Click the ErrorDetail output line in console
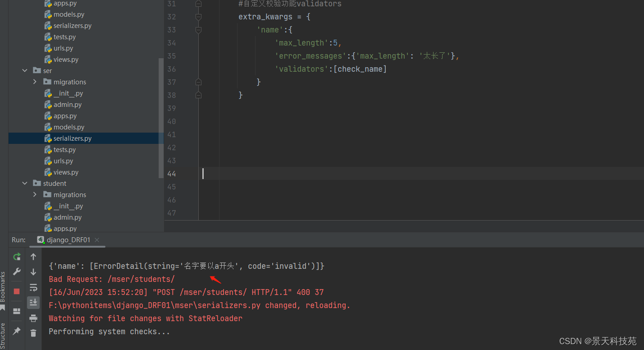The width and height of the screenshot is (644, 350). pos(187,266)
